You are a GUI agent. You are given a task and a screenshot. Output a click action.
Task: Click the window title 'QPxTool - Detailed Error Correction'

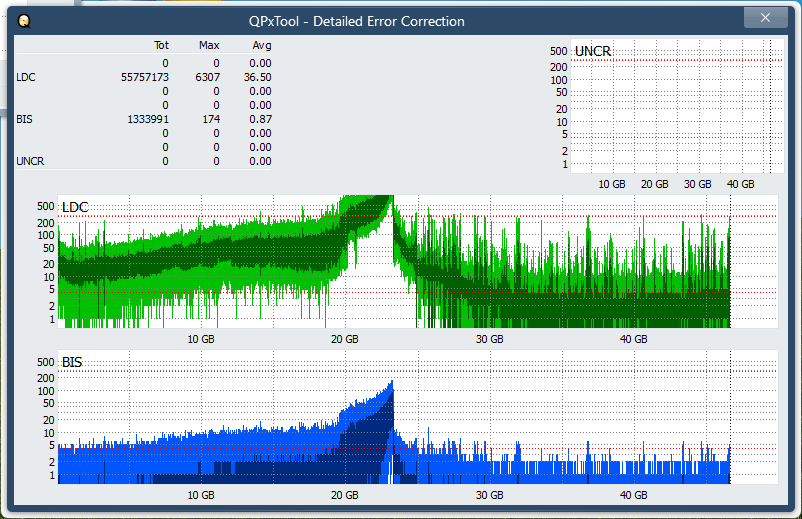(357, 21)
